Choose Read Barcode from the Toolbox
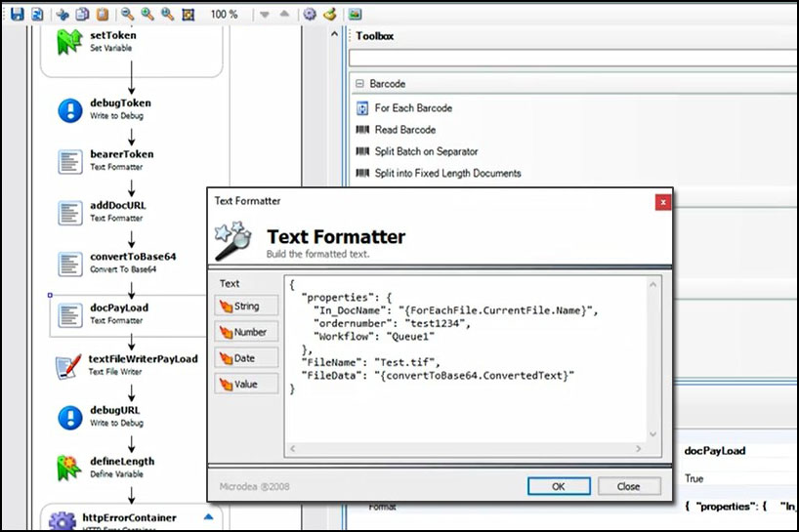The image size is (799, 532). [x=404, y=130]
